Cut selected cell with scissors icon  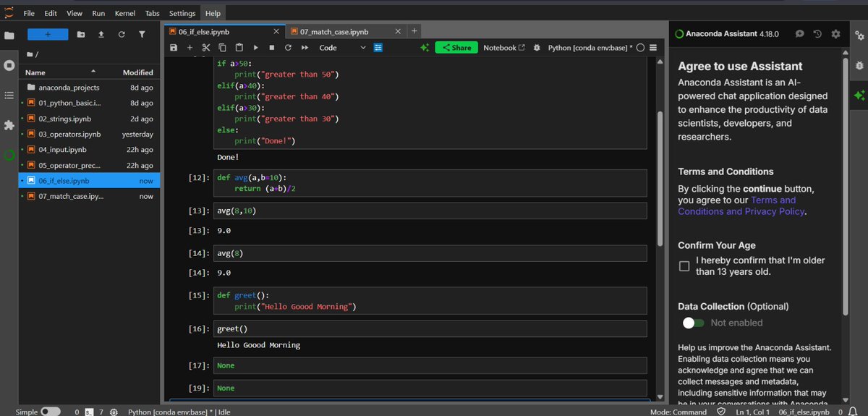(205, 48)
